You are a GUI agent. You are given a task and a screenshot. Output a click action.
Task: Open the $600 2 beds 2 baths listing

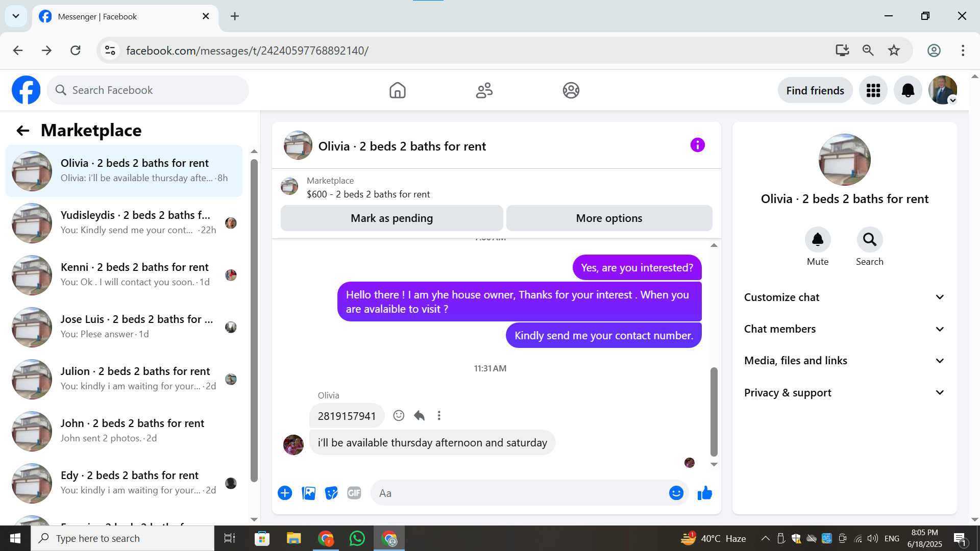tap(368, 194)
